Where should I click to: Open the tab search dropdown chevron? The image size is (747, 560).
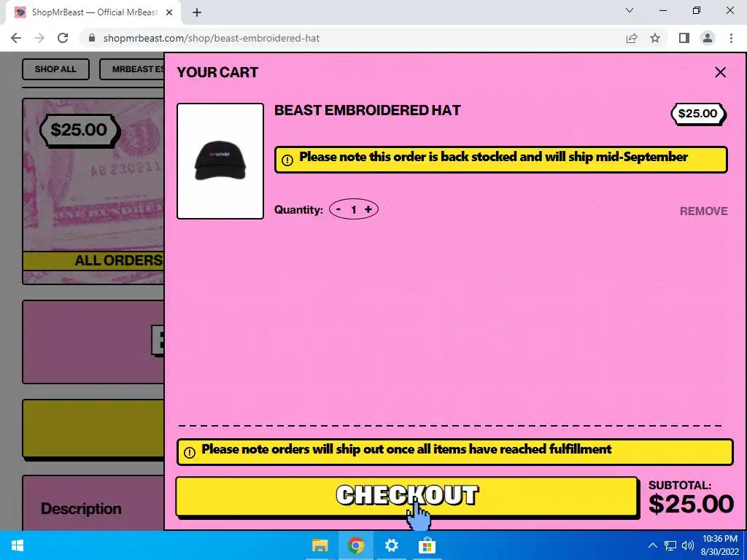pos(630,10)
